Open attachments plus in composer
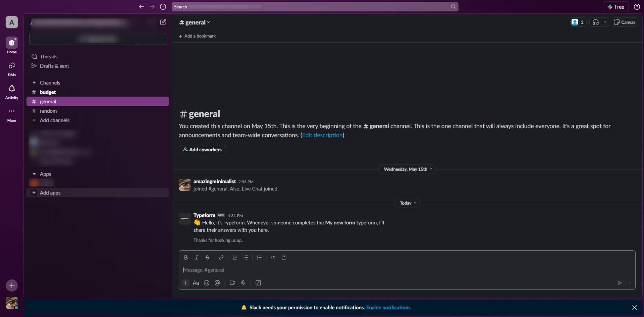 pos(185,283)
